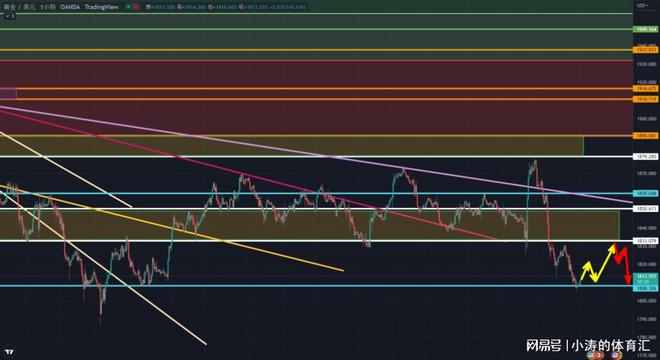Click the 1小时 interval label
The height and width of the screenshot is (360, 660).
pyautogui.click(x=48, y=7)
